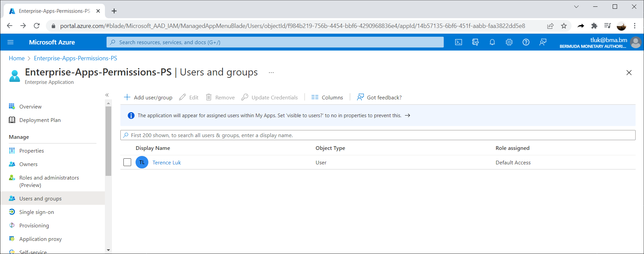Focus the Search resources, services, and docs box
This screenshot has width=644, height=254.
275,42
